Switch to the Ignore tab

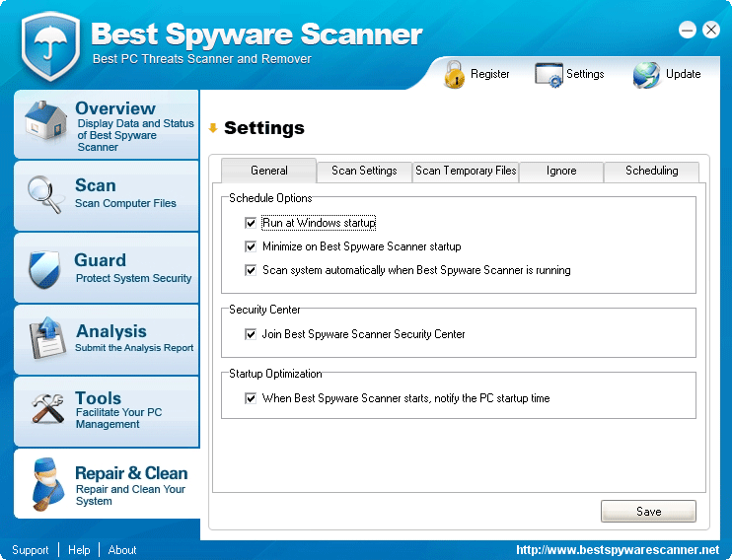[x=561, y=171]
